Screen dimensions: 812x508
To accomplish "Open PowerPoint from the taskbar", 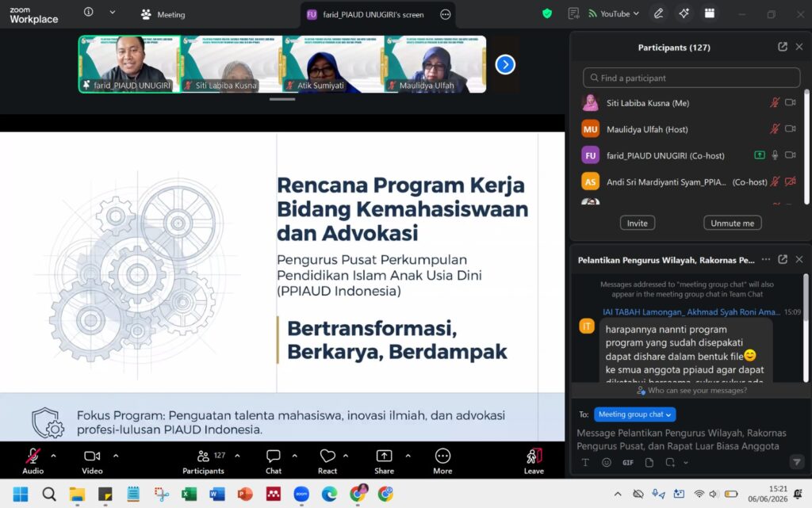I will (245, 494).
